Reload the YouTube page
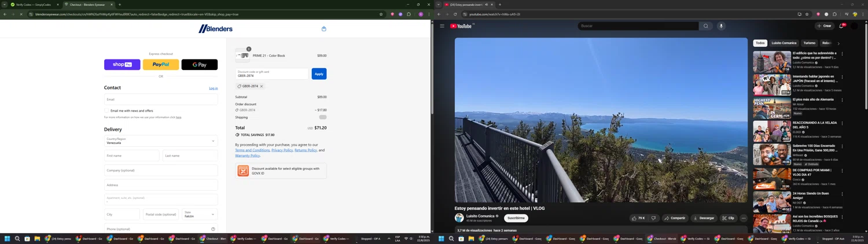 coord(455,14)
